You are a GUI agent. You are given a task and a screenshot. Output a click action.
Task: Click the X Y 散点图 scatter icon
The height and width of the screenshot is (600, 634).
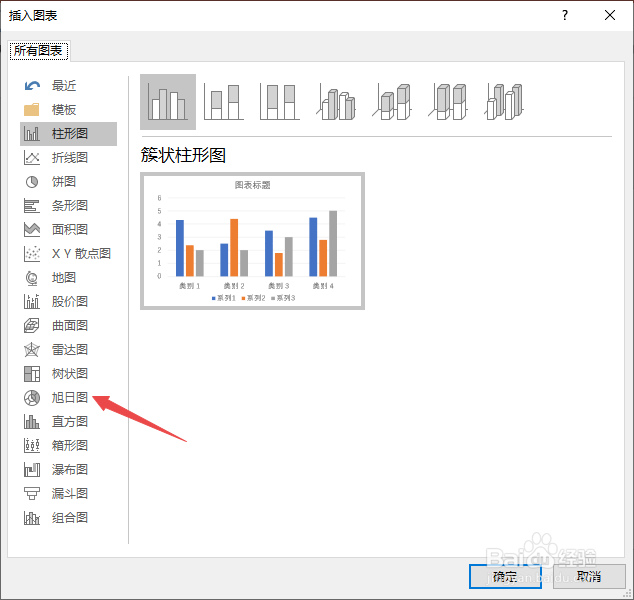click(32, 254)
